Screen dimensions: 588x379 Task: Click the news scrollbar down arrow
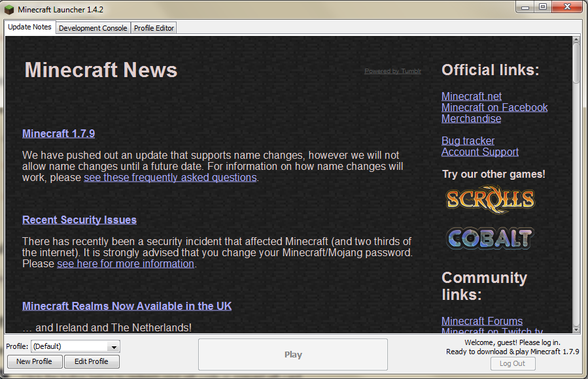click(x=576, y=329)
